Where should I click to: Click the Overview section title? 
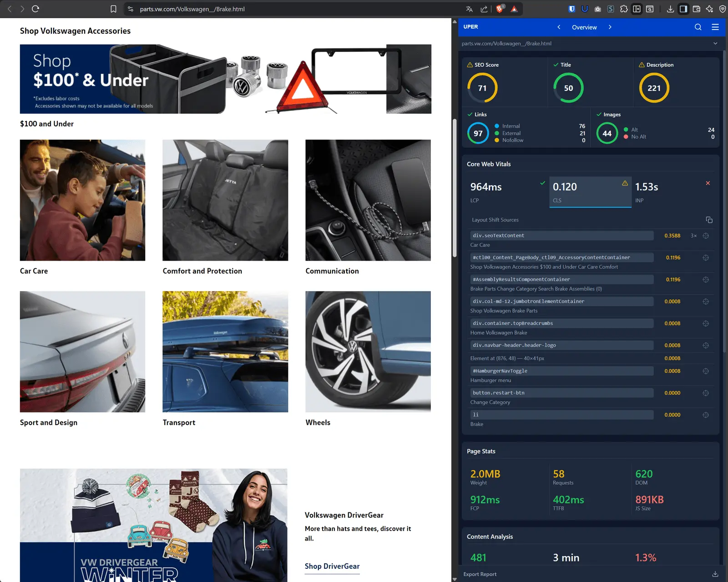584,27
